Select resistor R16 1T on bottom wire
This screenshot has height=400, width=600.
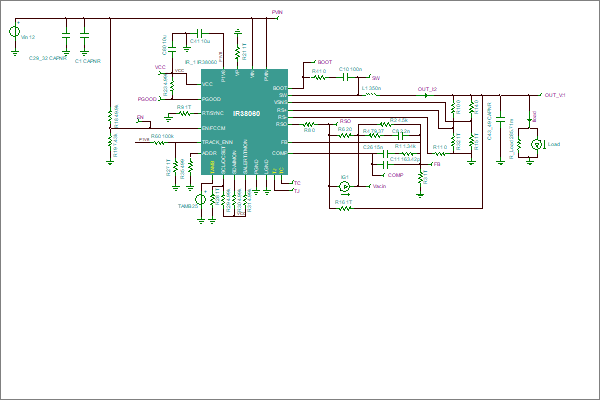pyautogui.click(x=344, y=208)
